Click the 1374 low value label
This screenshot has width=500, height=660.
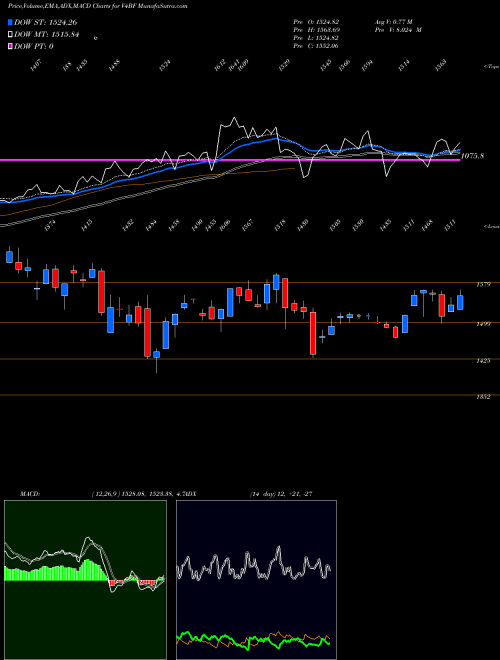tap(50, 226)
